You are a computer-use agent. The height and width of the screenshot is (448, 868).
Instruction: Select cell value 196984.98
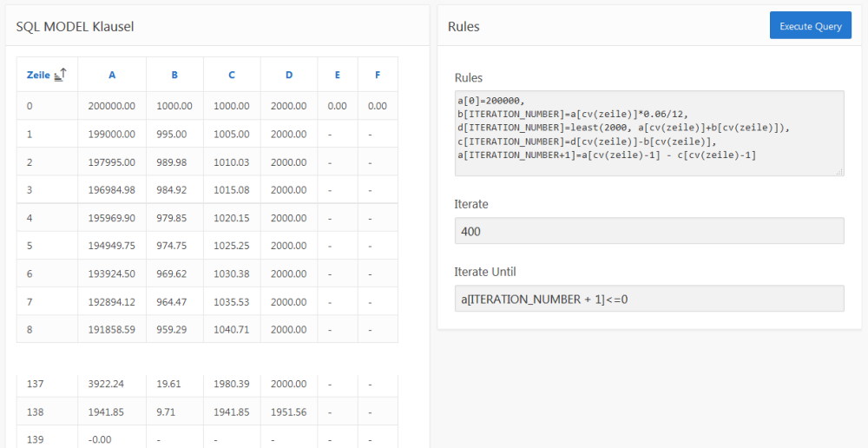click(112, 190)
